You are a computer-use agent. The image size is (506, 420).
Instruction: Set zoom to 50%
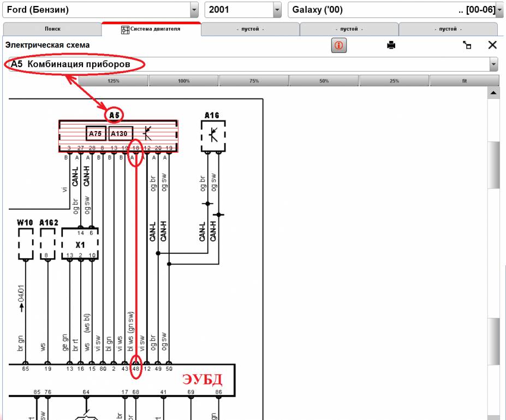pos(324,81)
